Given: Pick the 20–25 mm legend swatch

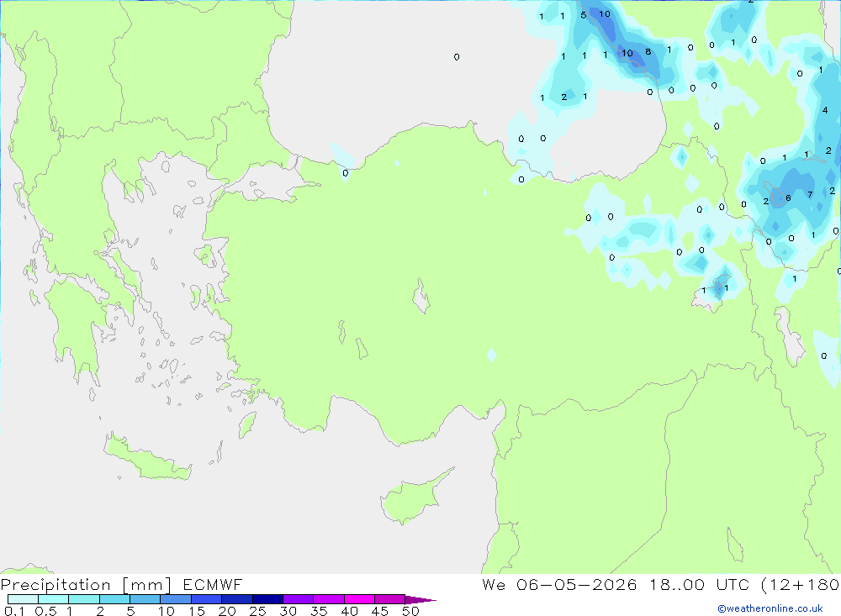Looking at the screenshot, I should coord(236,599).
